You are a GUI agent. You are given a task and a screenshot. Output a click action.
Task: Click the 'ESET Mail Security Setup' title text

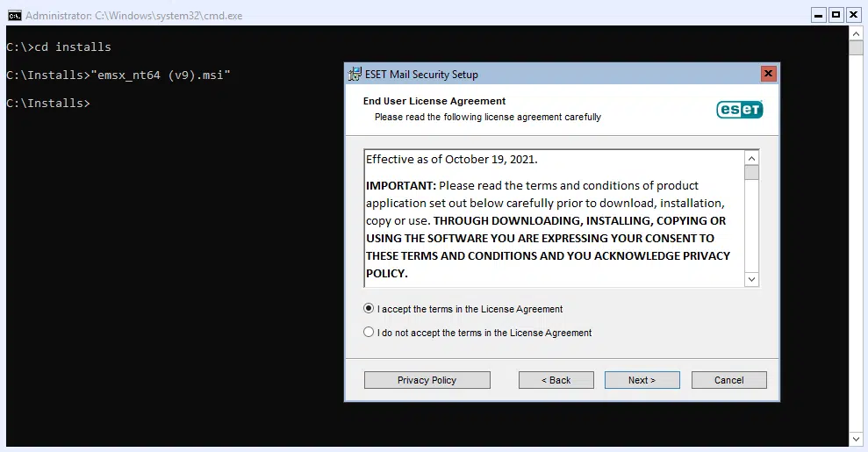click(421, 74)
